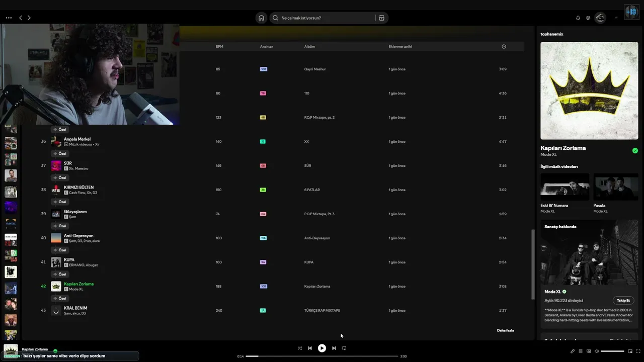Toggle shuffle playback
The height and width of the screenshot is (362, 644).
pos(299,348)
